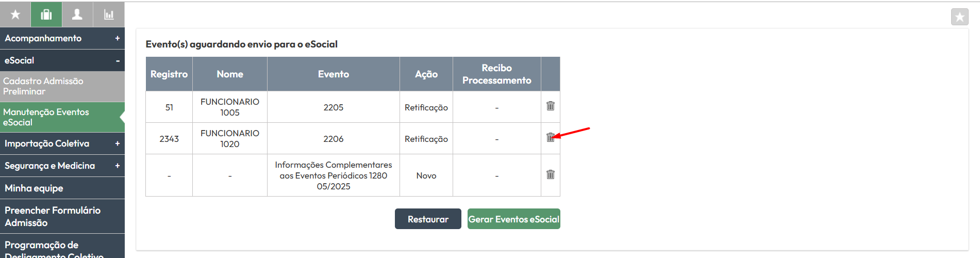The width and height of the screenshot is (980, 258).
Task: Open Manutenção Eventos eSocial
Action: pos(62,117)
